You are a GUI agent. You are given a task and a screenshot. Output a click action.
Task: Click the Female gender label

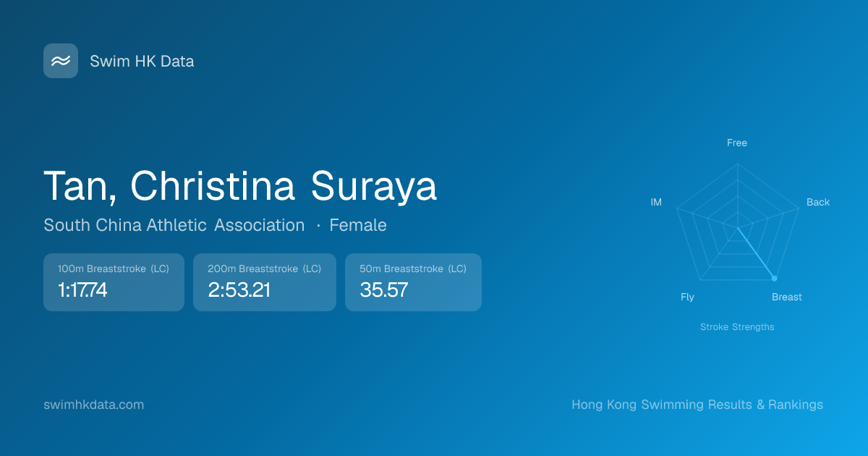(358, 225)
